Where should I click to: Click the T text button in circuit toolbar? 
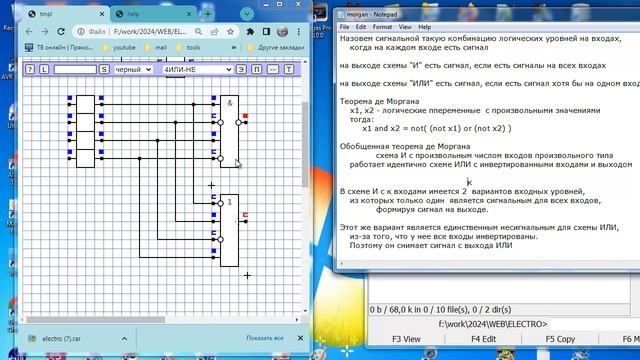tap(289, 69)
